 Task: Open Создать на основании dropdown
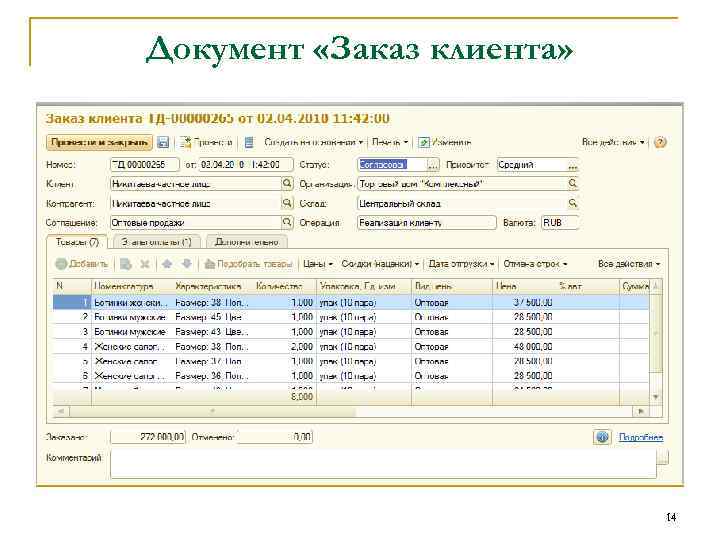(314, 142)
